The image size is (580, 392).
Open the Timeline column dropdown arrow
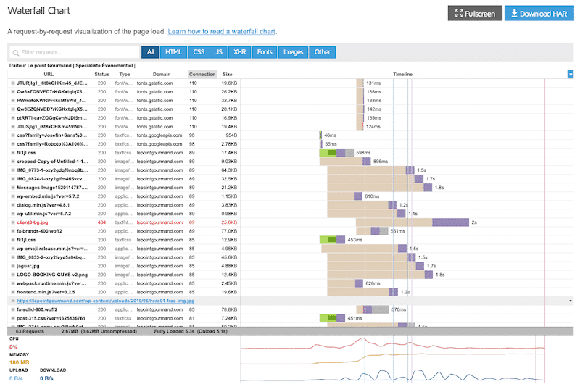pos(571,74)
